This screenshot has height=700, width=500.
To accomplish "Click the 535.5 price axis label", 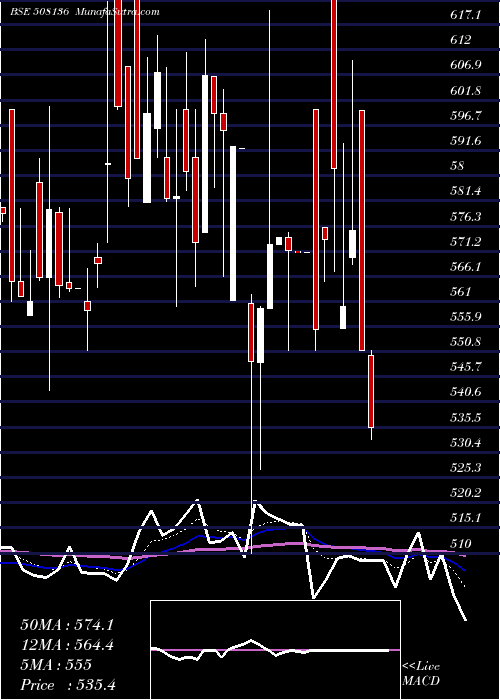I will 466,418.
